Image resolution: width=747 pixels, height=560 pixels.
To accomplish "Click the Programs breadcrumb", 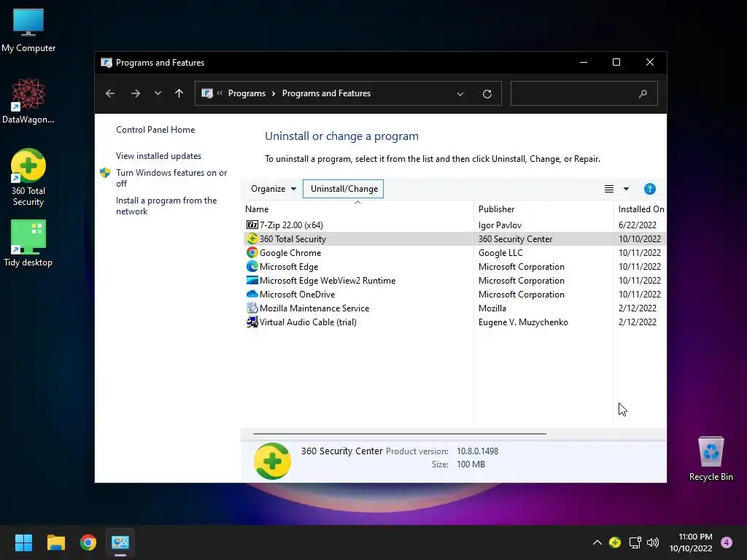I will pyautogui.click(x=247, y=93).
